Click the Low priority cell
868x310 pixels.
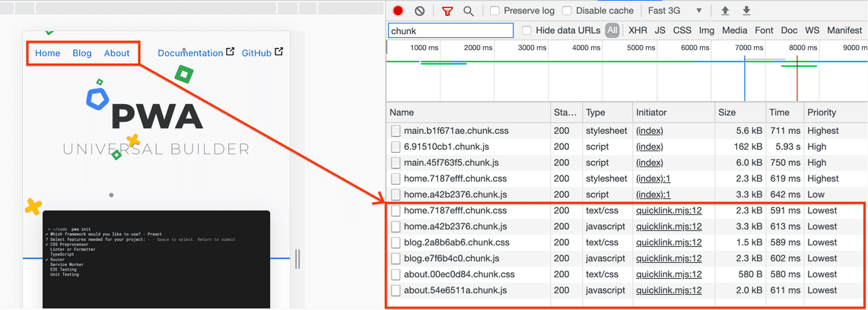[816, 195]
